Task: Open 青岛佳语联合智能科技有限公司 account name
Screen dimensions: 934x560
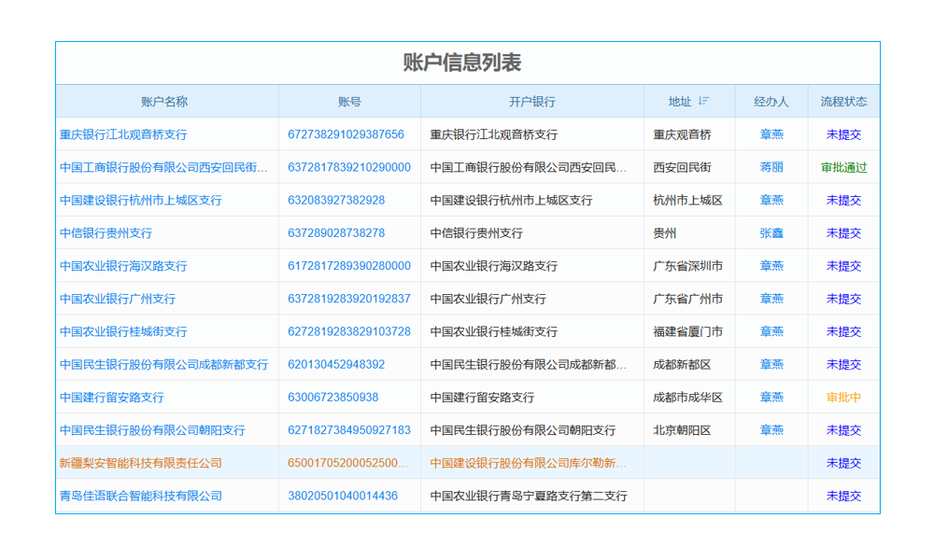Action: pyautogui.click(x=140, y=496)
